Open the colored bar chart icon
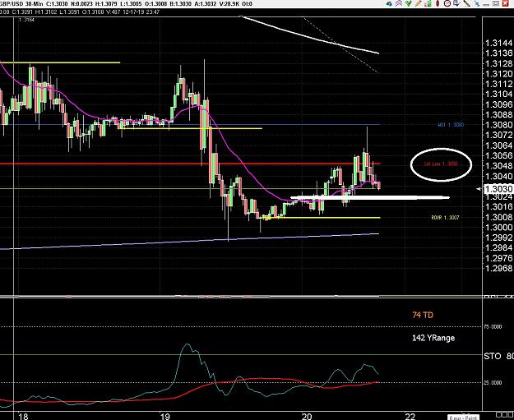Image resolution: width=514 pixels, height=420 pixels. pos(428,3)
